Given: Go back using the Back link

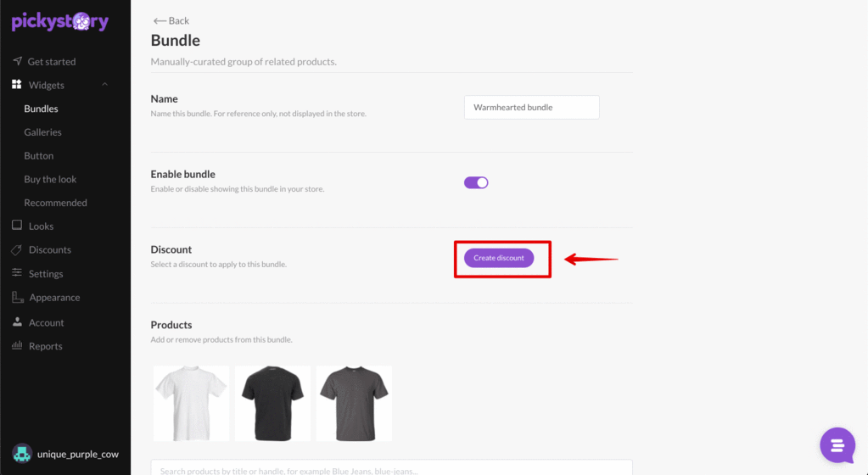Looking at the screenshot, I should pos(171,20).
